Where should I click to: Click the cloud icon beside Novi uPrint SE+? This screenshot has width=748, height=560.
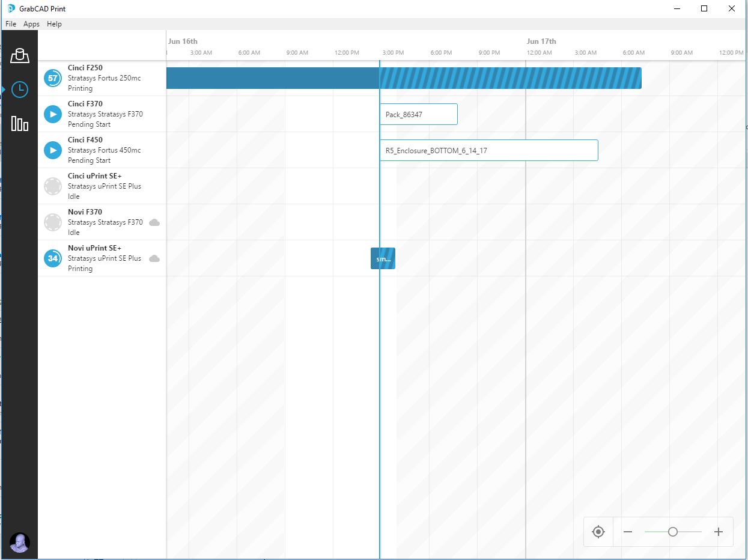(x=154, y=258)
